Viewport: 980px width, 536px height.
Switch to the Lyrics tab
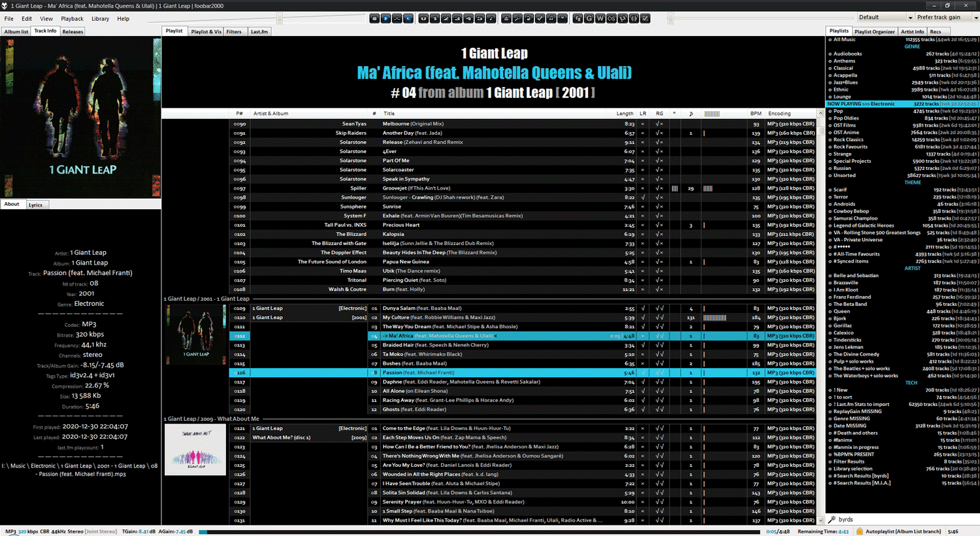35,205
